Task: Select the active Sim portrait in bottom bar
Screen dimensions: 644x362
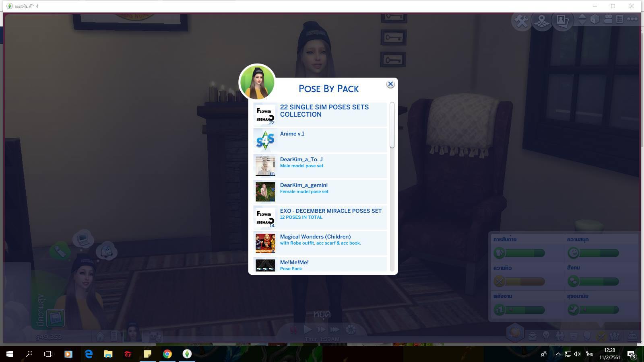Action: pyautogui.click(x=132, y=332)
